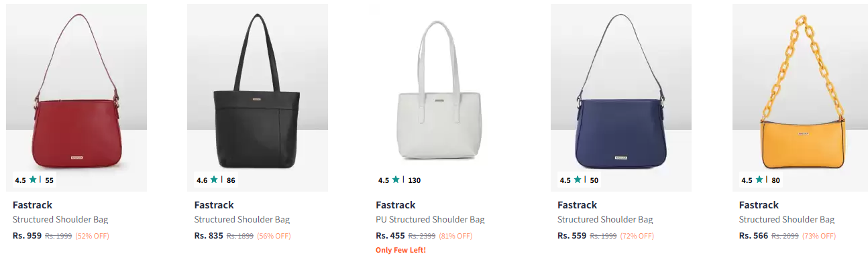
Task: Click the Rs. 455 discounted price
Action: (390, 236)
